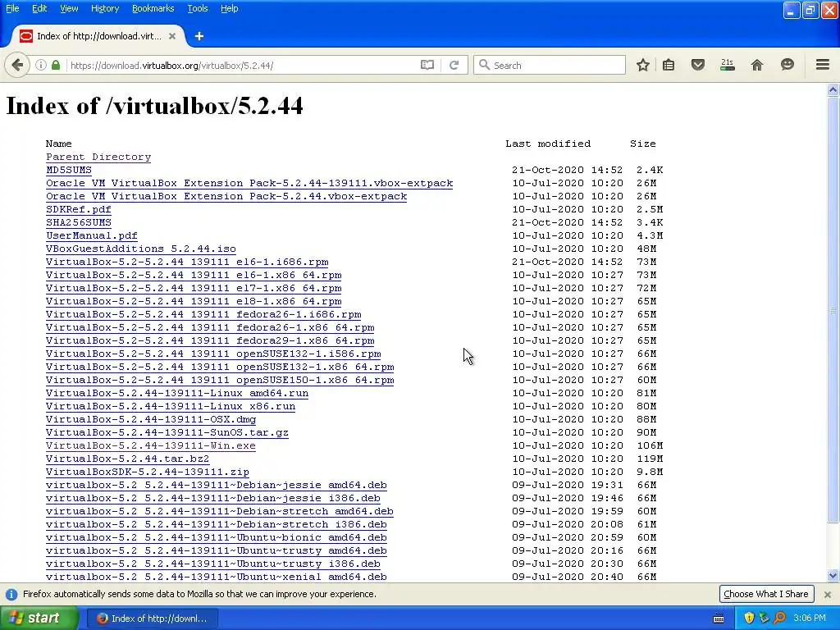Click the back navigation arrow
Image resolution: width=840 pixels, height=630 pixels.
(17, 66)
